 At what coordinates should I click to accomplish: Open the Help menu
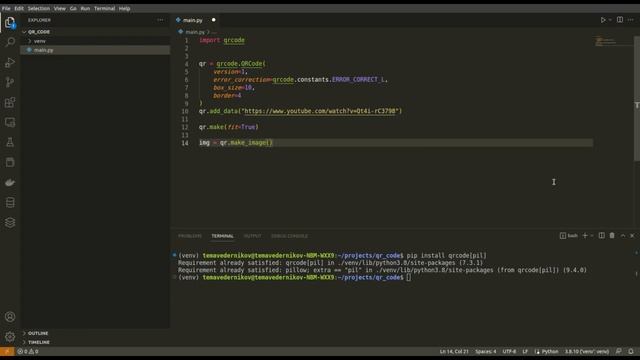[124, 8]
